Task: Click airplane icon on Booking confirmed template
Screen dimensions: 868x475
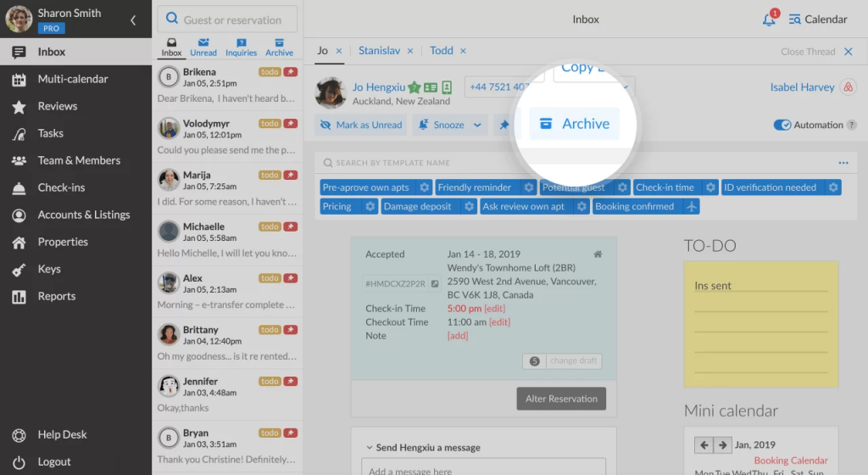Action: coord(692,206)
